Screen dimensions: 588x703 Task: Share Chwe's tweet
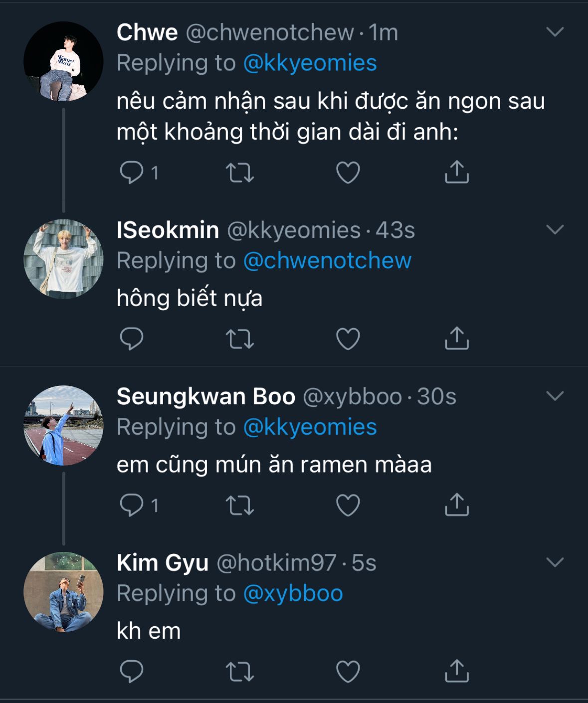[456, 173]
